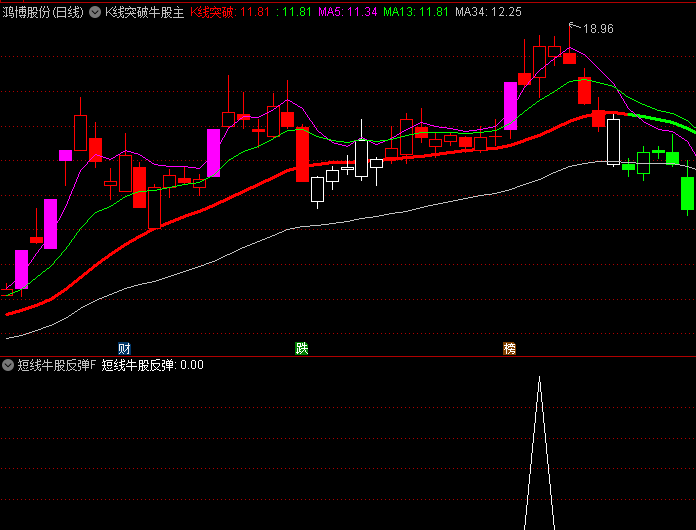The image size is (696, 530).
Task: Click the MA13: 11.81 label
Action: pos(416,12)
